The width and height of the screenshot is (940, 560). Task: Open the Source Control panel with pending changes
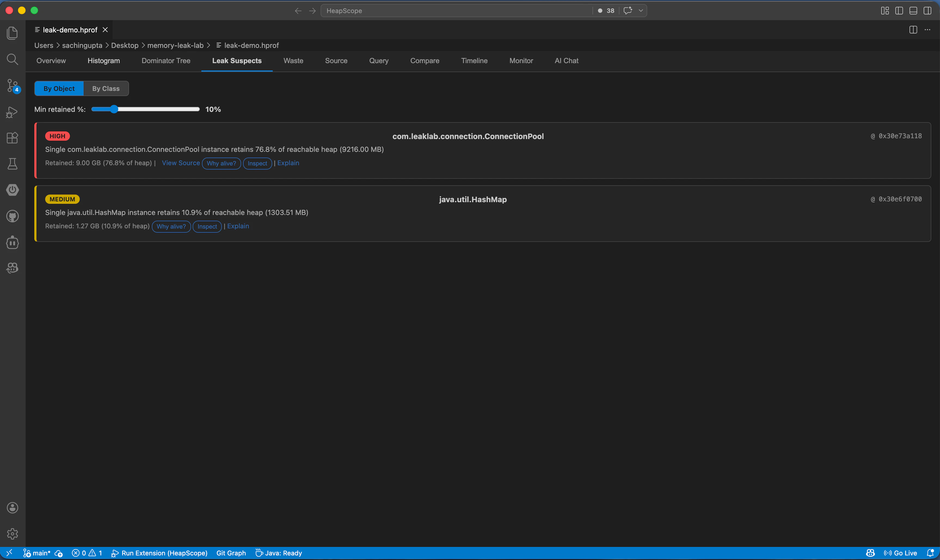point(12,86)
